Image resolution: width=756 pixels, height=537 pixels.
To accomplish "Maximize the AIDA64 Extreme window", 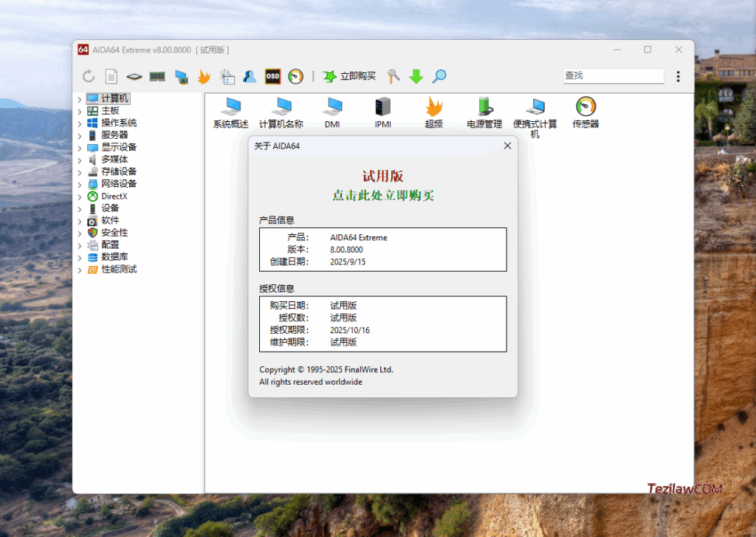I will pyautogui.click(x=647, y=49).
